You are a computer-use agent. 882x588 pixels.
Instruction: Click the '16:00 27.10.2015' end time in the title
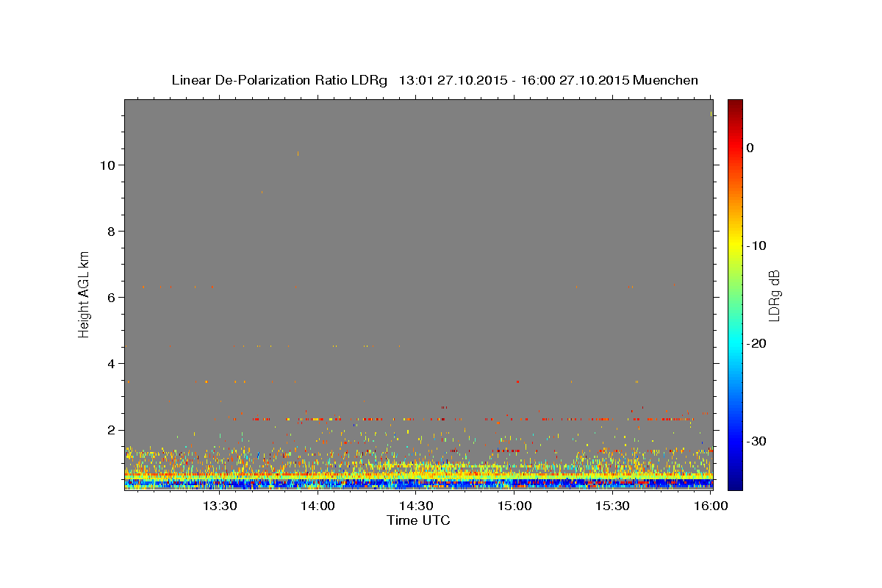[575, 80]
